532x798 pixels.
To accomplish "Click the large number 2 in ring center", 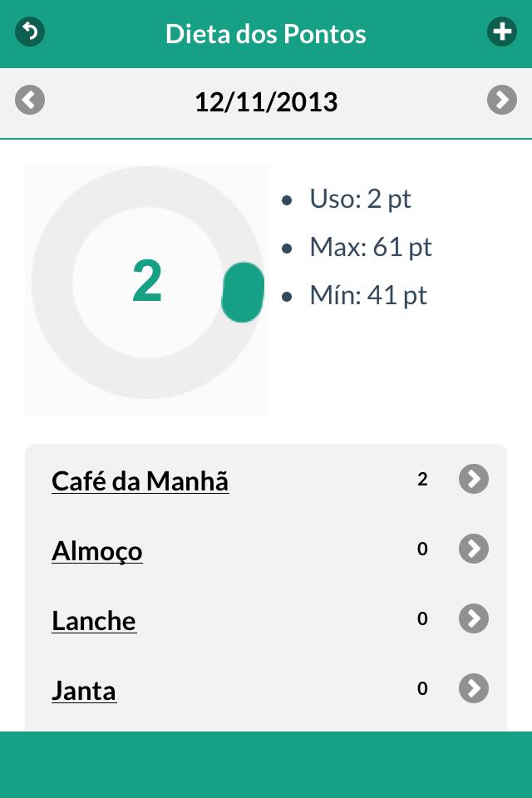I will pyautogui.click(x=147, y=283).
